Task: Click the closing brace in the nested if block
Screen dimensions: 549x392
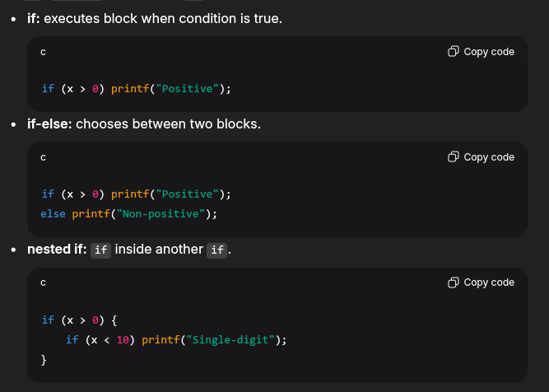Action: 44,360
